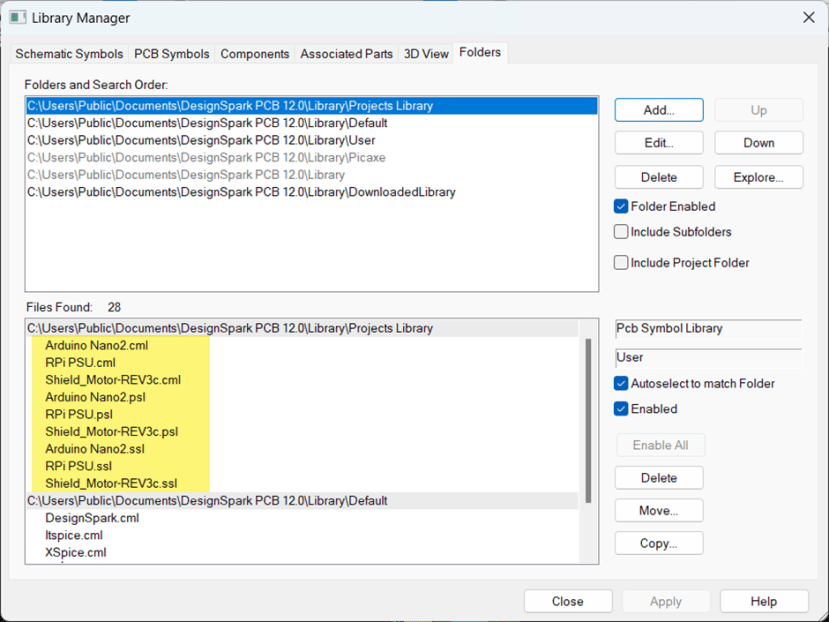Open the PCB Symbols tab

point(172,54)
